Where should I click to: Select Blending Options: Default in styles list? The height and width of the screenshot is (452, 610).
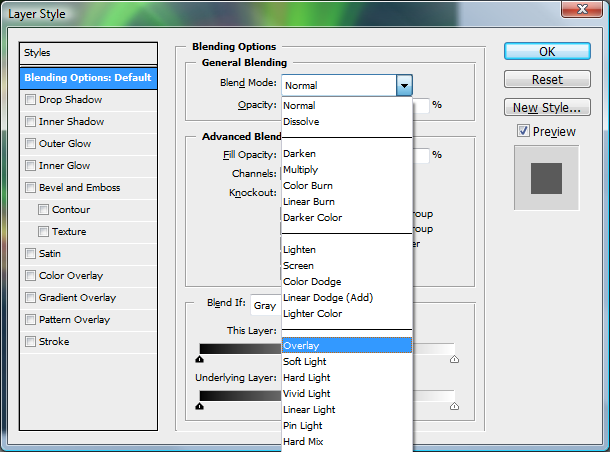click(x=89, y=78)
